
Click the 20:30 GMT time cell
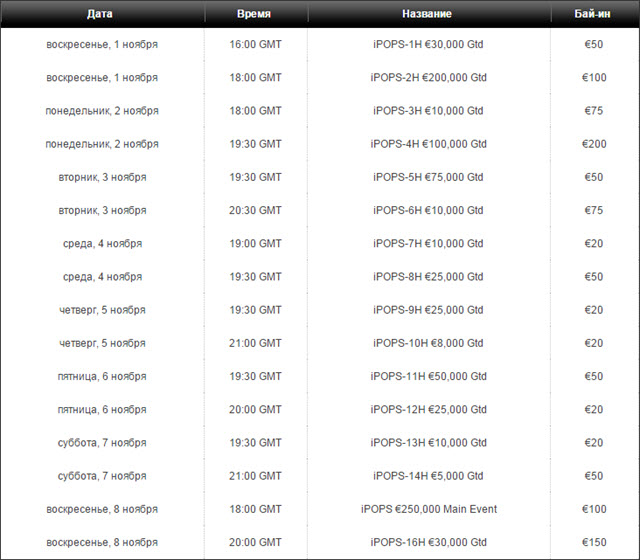click(x=256, y=210)
